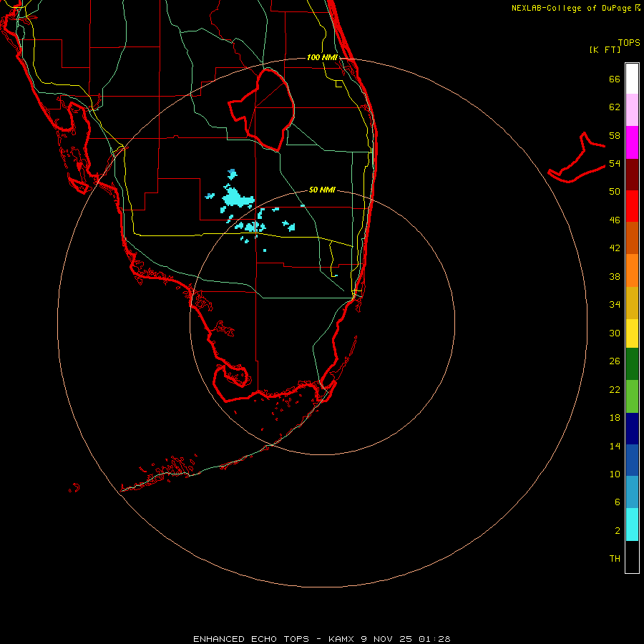
Task: Click the blue-topped echo north of main cluster
Action: (x=232, y=174)
